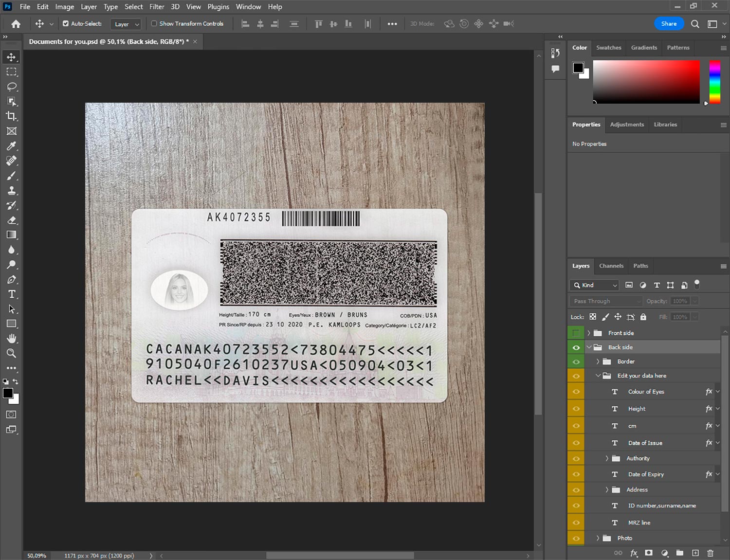Click the foreground color swatch in Color panel

tap(578, 68)
